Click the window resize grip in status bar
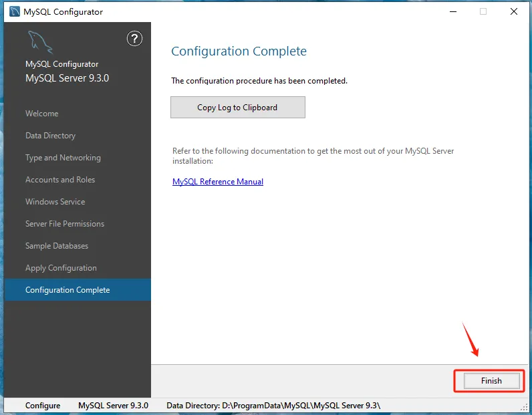The width and height of the screenshot is (532, 415). (x=524, y=407)
